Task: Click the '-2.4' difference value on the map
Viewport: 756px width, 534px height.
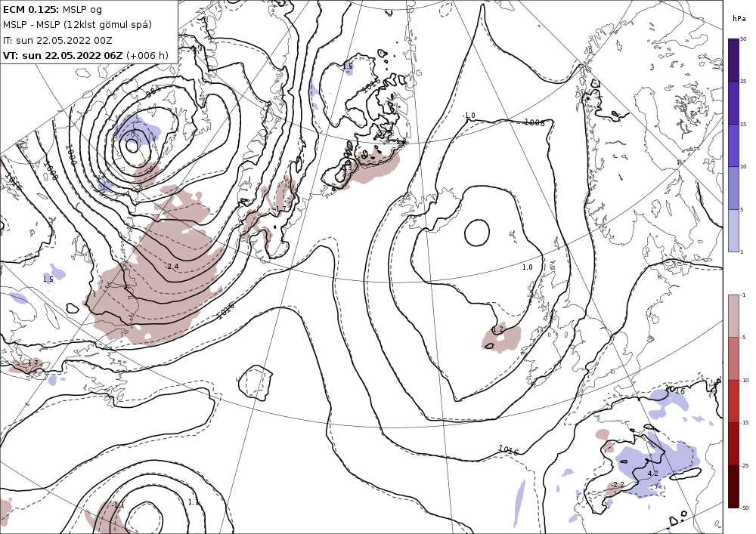Action: click(172, 267)
